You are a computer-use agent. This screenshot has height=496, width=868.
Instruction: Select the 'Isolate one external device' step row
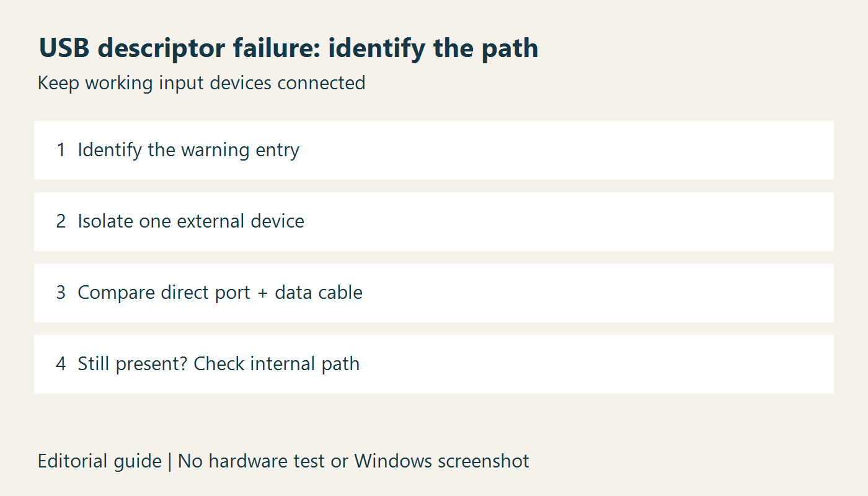pyautogui.click(x=434, y=222)
